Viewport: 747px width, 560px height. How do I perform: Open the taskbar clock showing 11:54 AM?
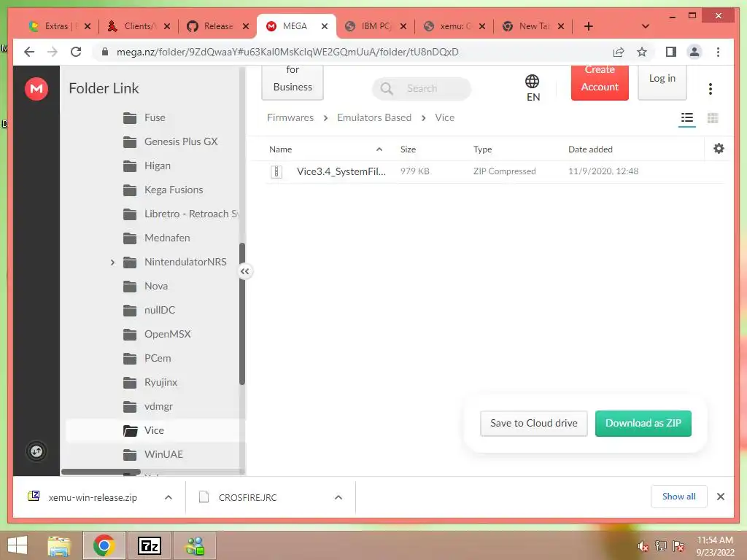click(x=715, y=545)
